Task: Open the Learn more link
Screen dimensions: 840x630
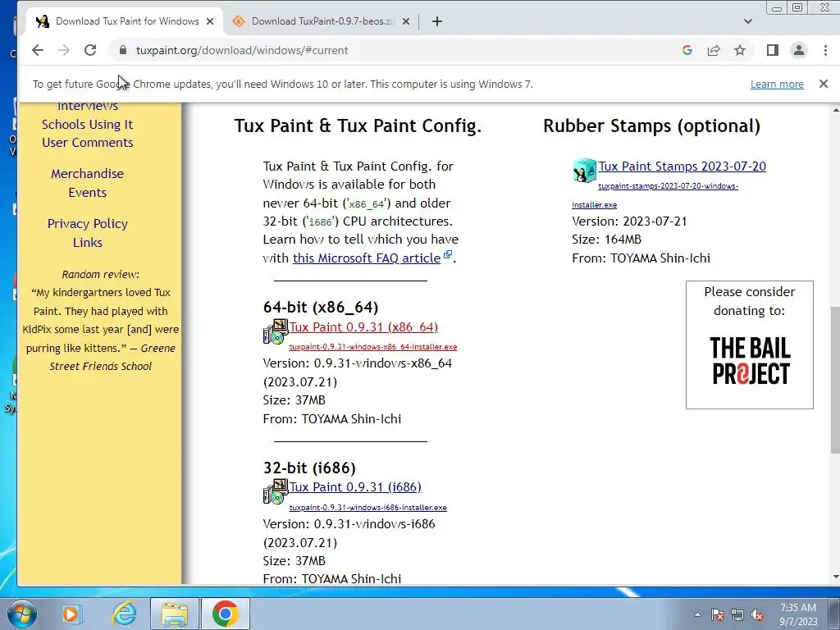Action: pos(777,84)
